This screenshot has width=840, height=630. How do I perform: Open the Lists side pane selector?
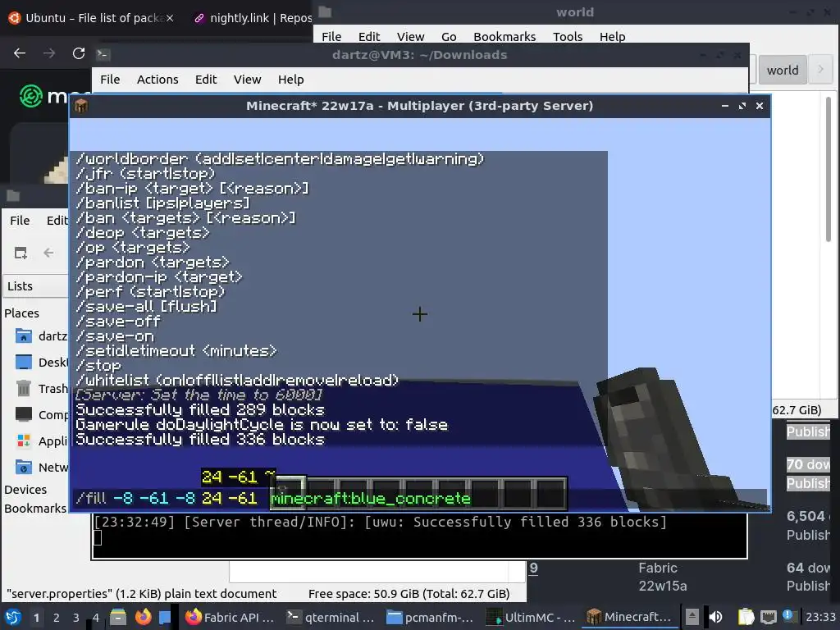pos(35,286)
